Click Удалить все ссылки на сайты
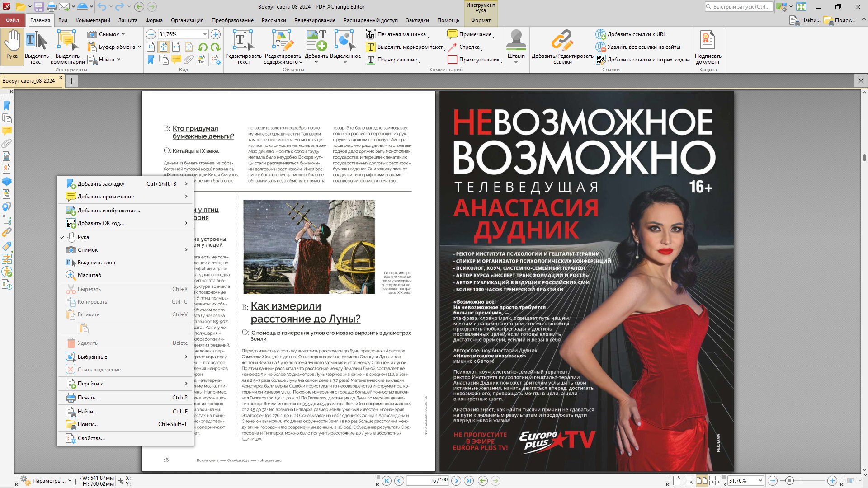The image size is (868, 488). [637, 47]
